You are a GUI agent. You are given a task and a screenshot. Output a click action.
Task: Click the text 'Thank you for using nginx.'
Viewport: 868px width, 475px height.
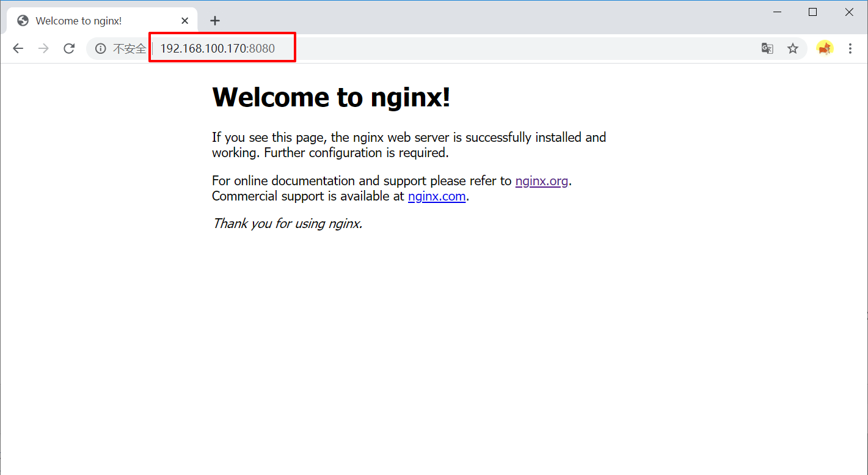287,224
